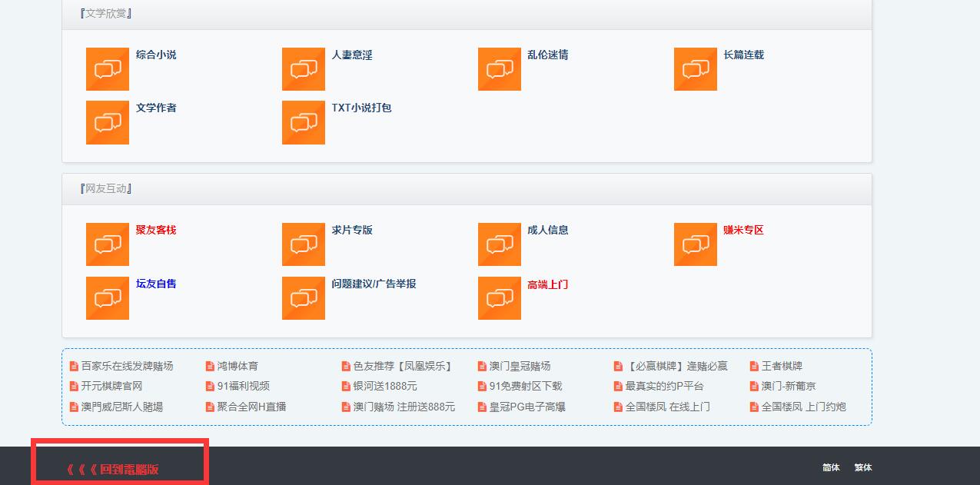Open the TXT小说打包 link
The height and width of the screenshot is (485, 980).
point(361,108)
